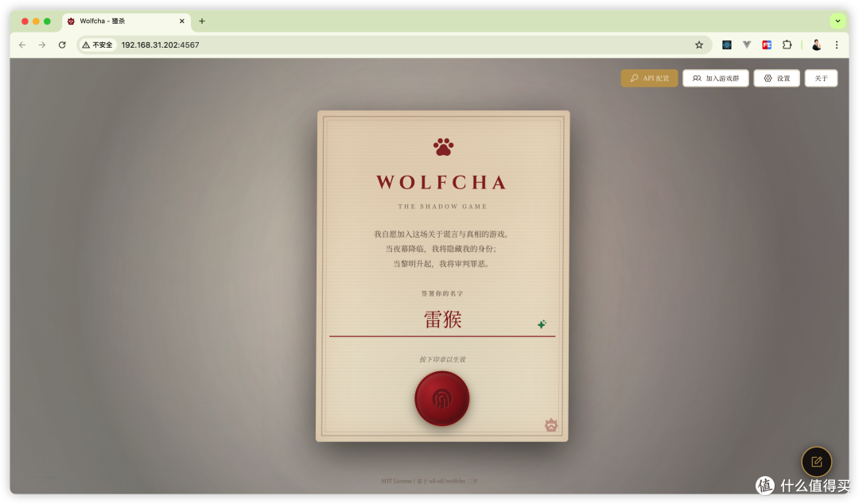The width and height of the screenshot is (859, 504).
Task: Open the Chrome three-dot menu
Action: click(x=837, y=45)
